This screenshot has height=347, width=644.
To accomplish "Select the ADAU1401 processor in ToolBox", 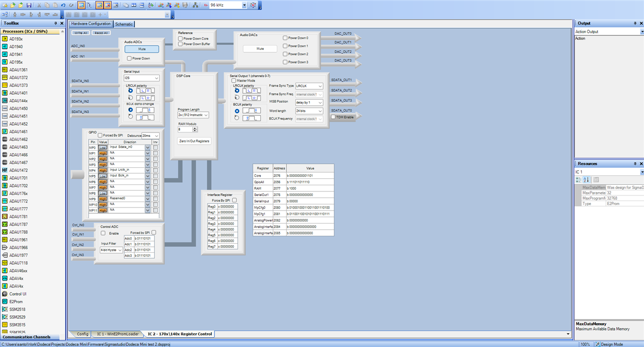I will click(18, 93).
